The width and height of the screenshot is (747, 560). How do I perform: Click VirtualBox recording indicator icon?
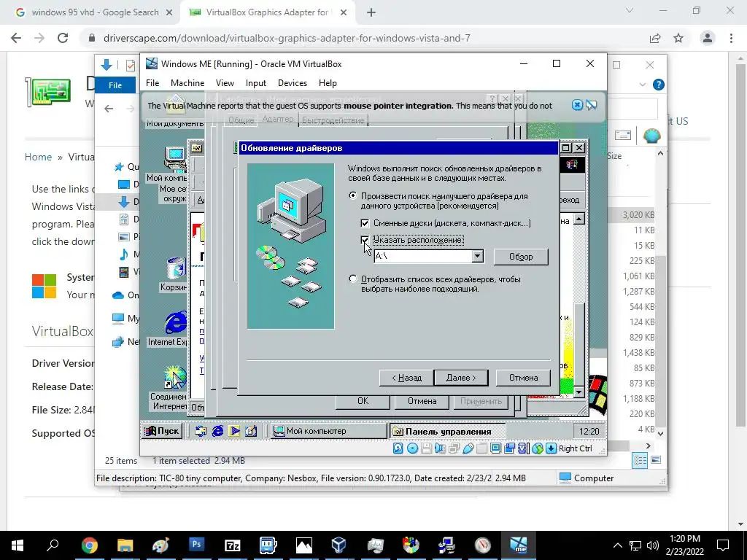point(509,448)
